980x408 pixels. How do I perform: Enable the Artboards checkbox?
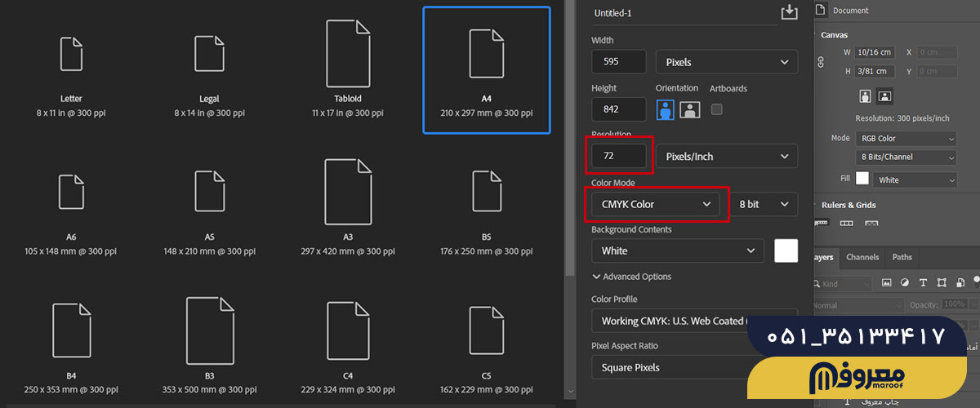coord(717,109)
